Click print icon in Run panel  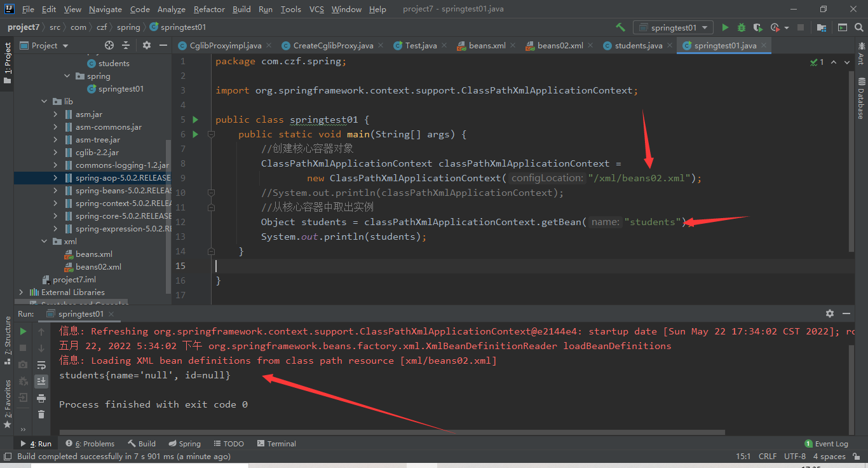coord(41,398)
